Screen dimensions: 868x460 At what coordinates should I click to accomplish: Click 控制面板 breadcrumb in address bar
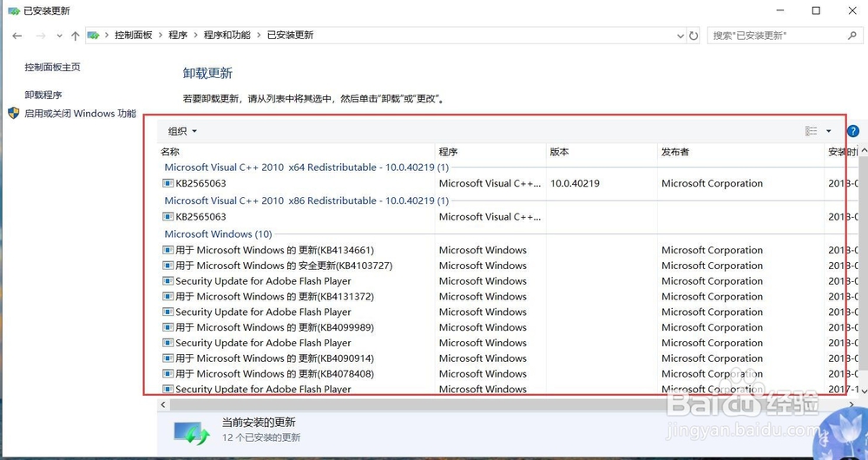pyautogui.click(x=134, y=35)
